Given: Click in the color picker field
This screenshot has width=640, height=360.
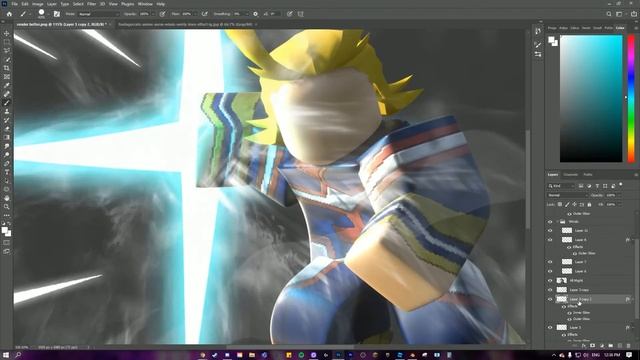Looking at the screenshot, I should 591,99.
